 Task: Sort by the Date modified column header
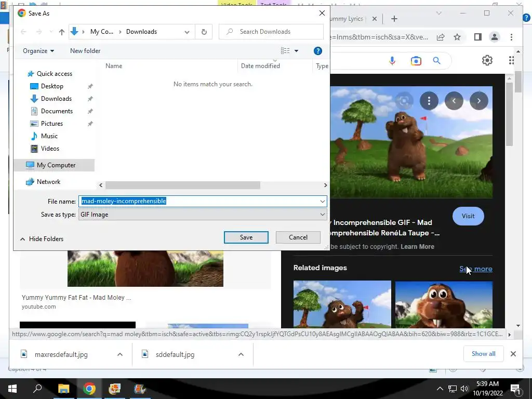[x=260, y=66]
